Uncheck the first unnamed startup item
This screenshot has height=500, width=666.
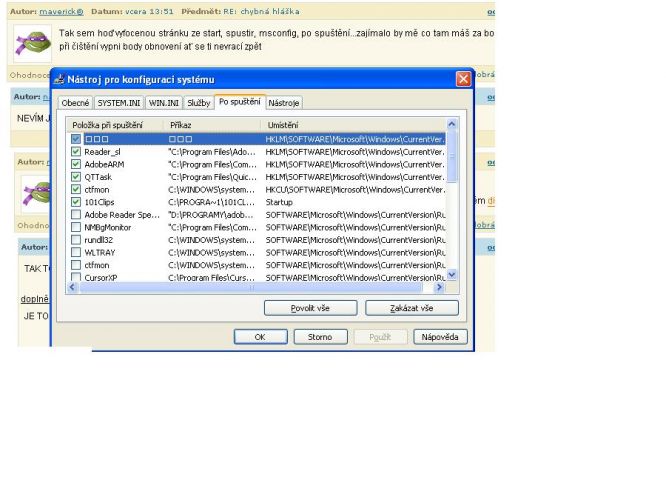(x=76, y=139)
